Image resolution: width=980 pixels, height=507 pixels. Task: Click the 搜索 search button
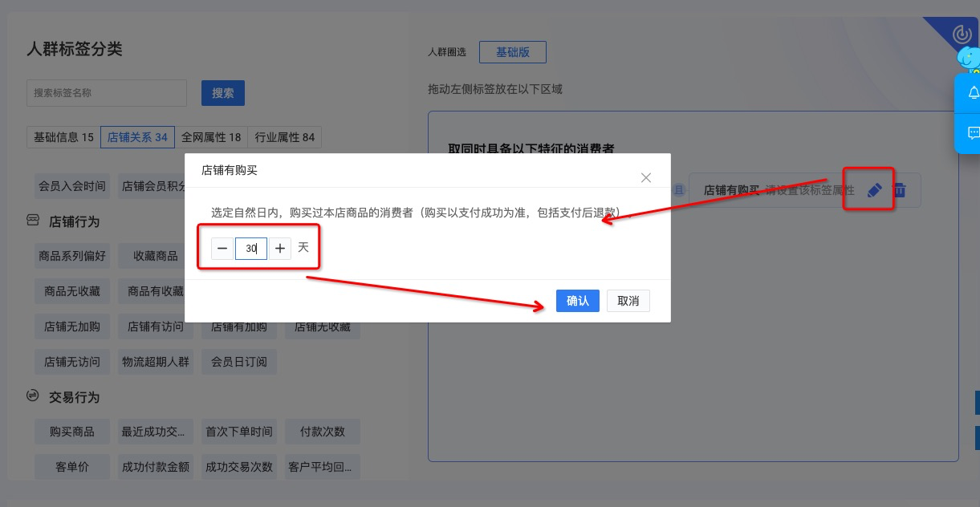click(223, 93)
